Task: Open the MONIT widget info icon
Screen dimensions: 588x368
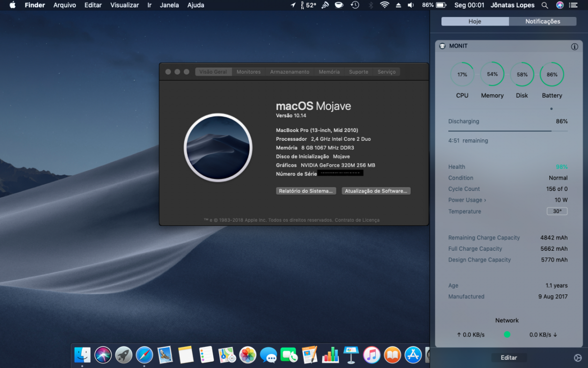Action: pyautogui.click(x=574, y=47)
